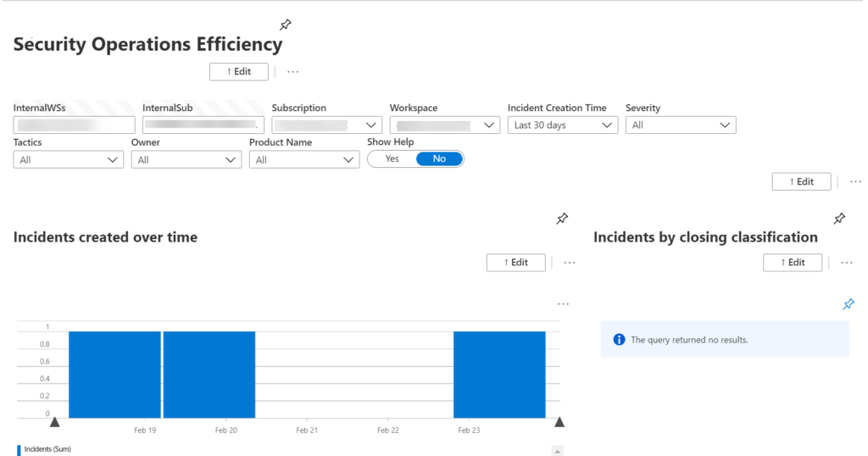
Task: Click the Incidents (Sum) legend entry
Action: pos(44,449)
